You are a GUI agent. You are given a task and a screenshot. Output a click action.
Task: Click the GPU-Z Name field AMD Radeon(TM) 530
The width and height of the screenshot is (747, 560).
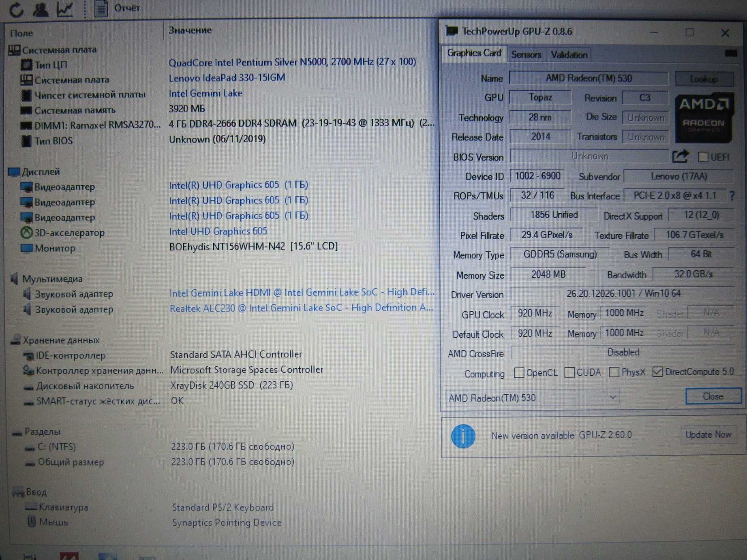click(x=589, y=78)
